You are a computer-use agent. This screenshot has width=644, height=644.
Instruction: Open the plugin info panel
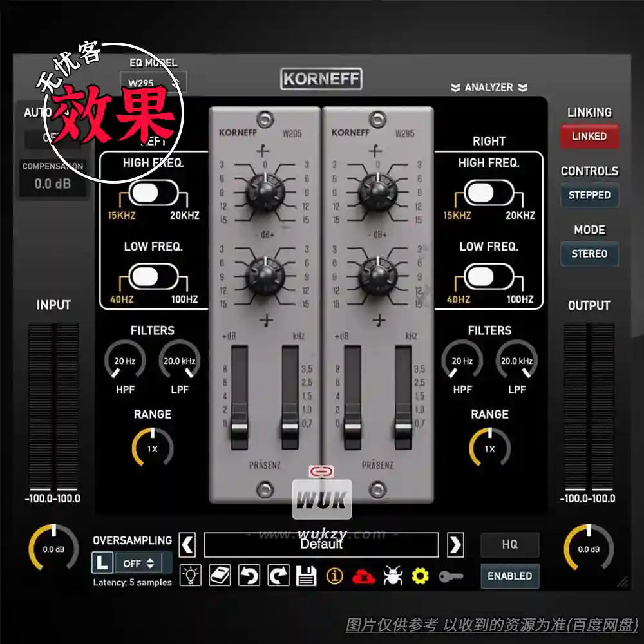(x=334, y=575)
